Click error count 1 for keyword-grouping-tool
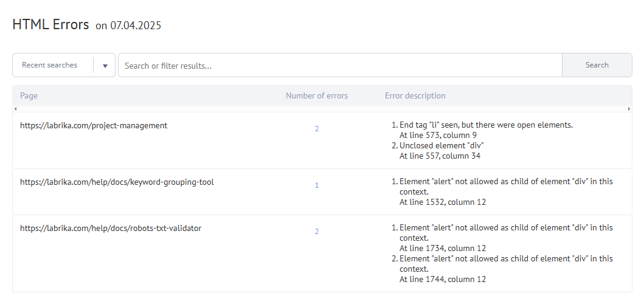644x293 pixels. pos(316,185)
